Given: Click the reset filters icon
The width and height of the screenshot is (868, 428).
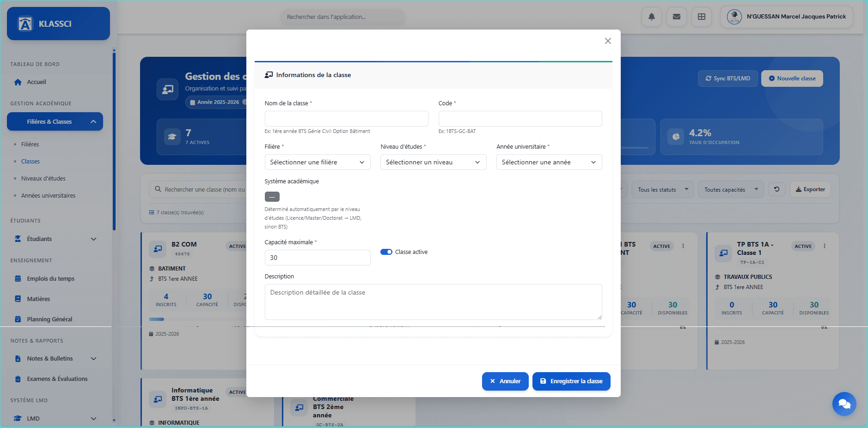Looking at the screenshot, I should (776, 189).
